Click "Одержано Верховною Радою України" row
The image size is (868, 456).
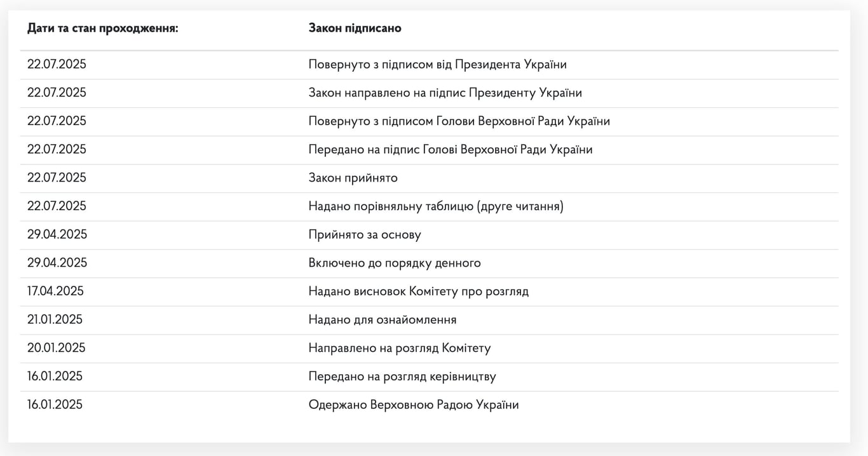(x=414, y=404)
